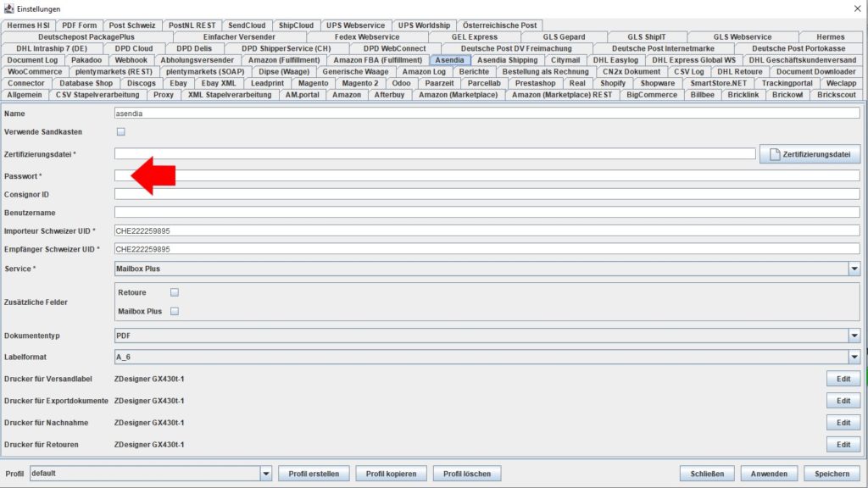Close the Einstellungen window
The image size is (868, 488).
pos(858,8)
